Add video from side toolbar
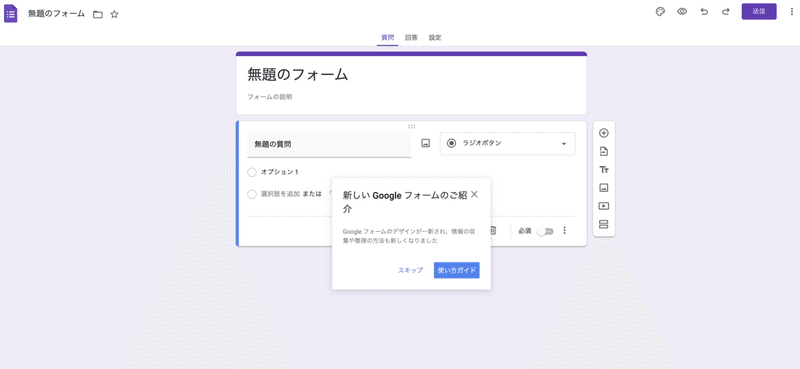 point(604,206)
